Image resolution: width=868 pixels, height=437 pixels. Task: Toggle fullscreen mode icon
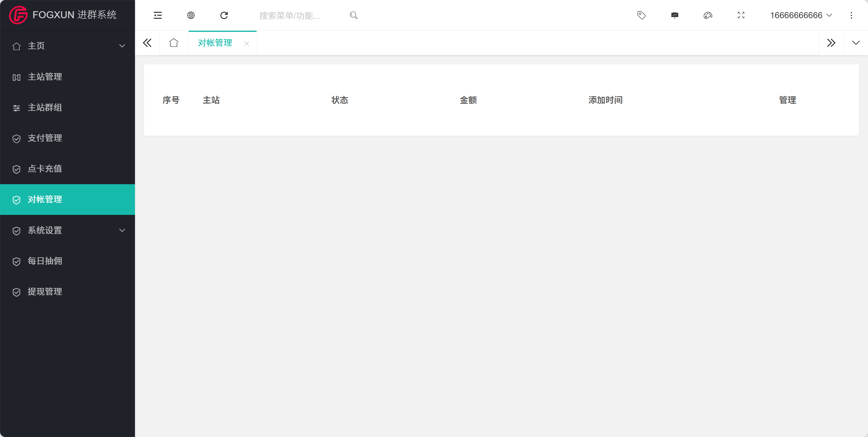[741, 15]
